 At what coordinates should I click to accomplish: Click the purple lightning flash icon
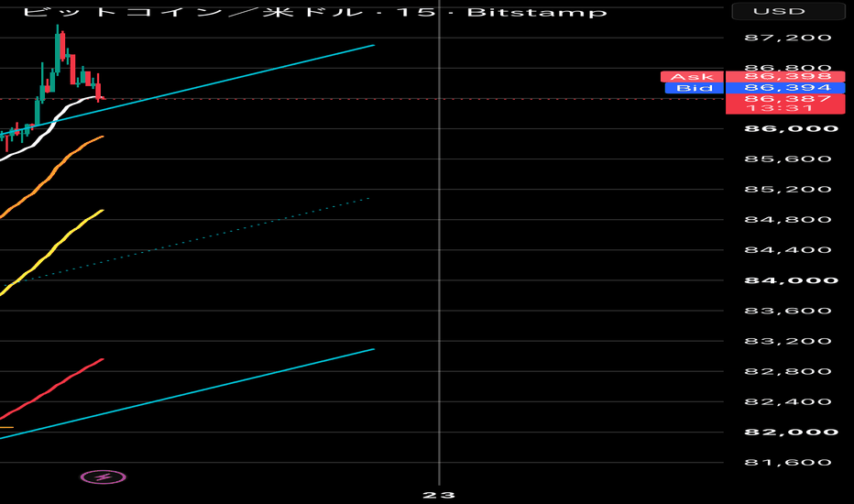click(x=103, y=477)
